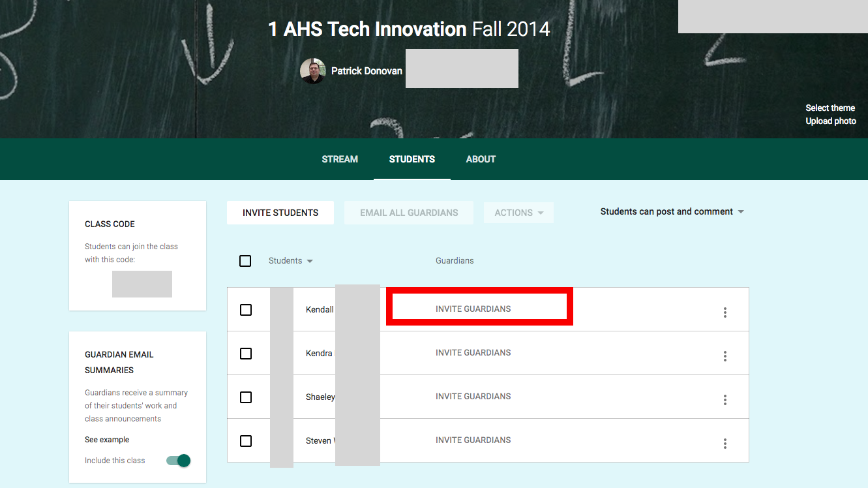Toggle the Include this class switch
The image size is (868, 488).
click(179, 461)
